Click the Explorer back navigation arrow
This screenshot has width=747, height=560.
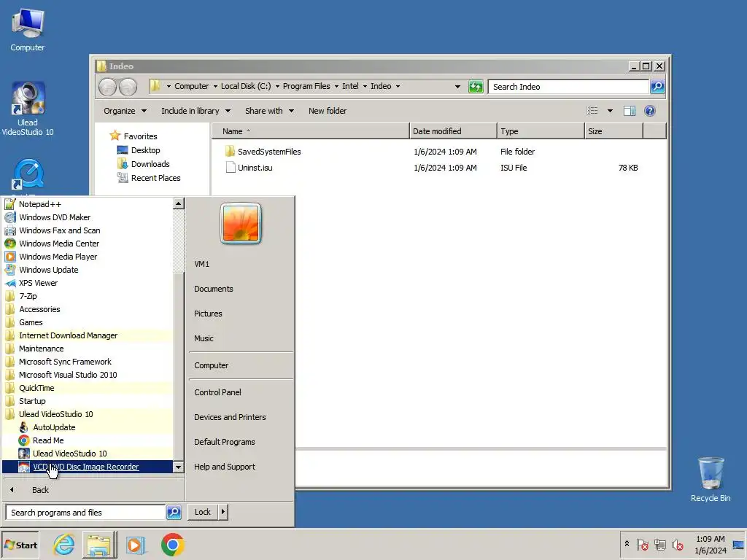108,87
